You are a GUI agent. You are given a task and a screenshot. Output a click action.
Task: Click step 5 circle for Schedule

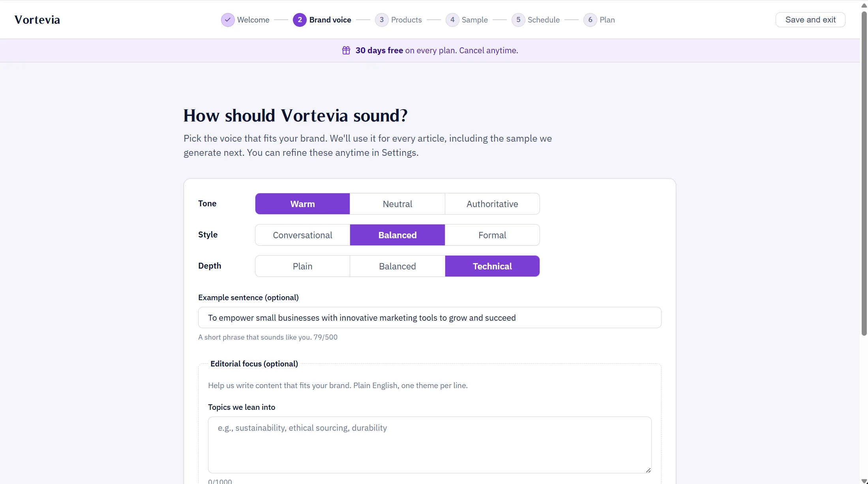[x=518, y=20]
